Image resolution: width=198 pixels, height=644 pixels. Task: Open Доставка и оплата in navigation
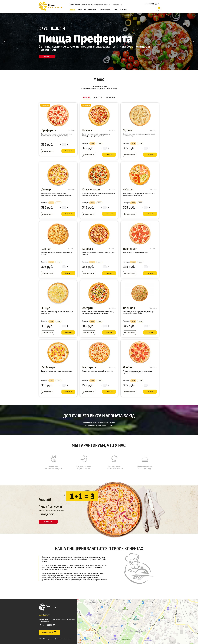91,9
